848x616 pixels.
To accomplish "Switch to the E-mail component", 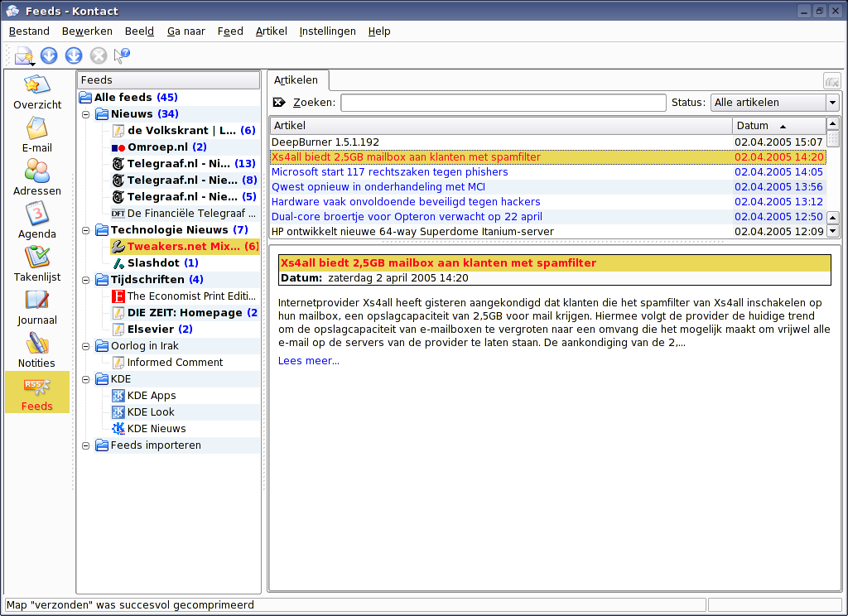I will coord(36,128).
